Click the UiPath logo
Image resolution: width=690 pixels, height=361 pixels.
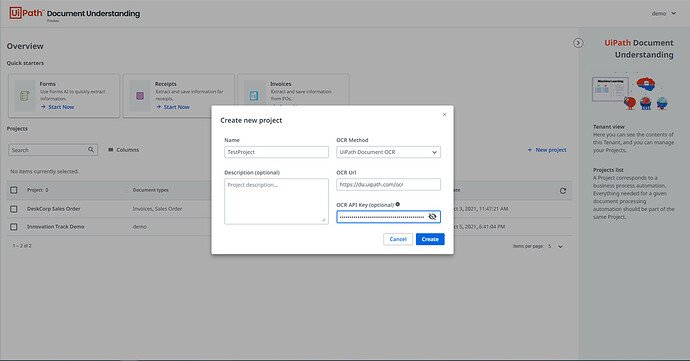click(x=26, y=13)
